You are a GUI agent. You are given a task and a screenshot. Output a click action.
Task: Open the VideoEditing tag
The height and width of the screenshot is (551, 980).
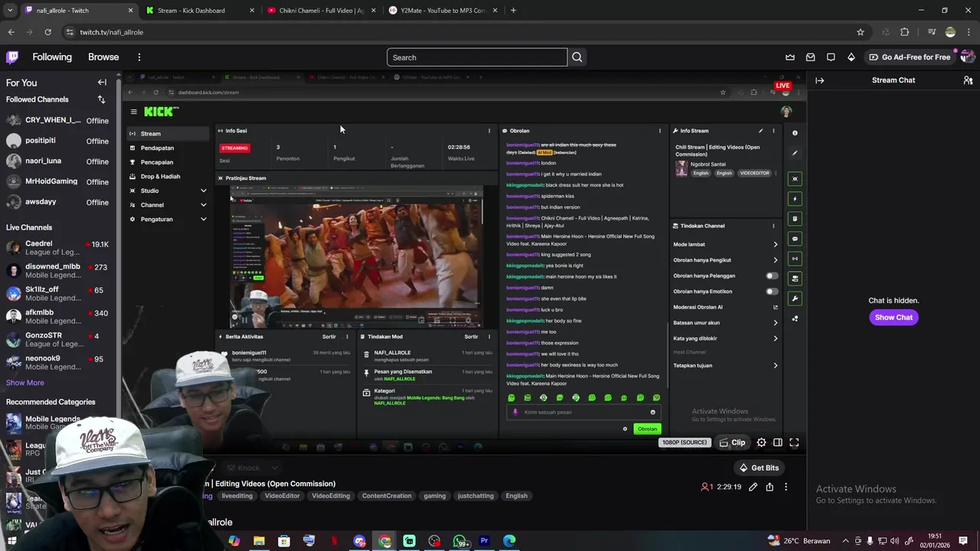331,496
